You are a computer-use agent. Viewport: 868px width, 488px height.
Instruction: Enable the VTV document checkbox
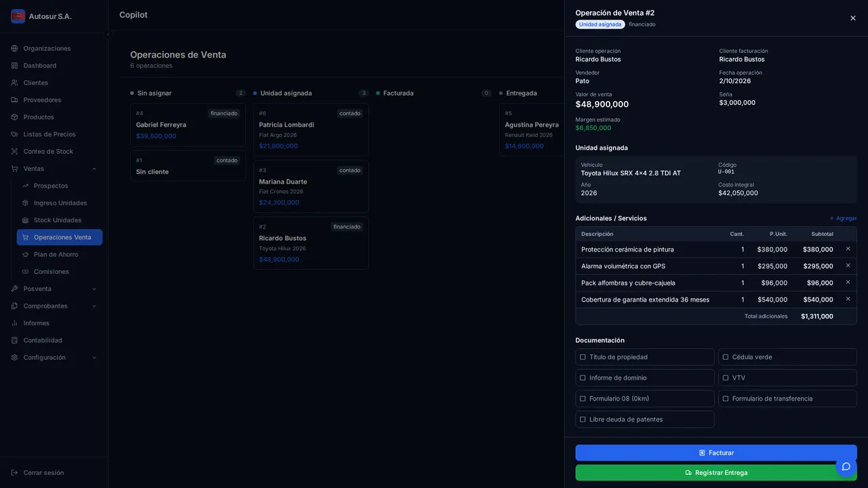click(726, 378)
